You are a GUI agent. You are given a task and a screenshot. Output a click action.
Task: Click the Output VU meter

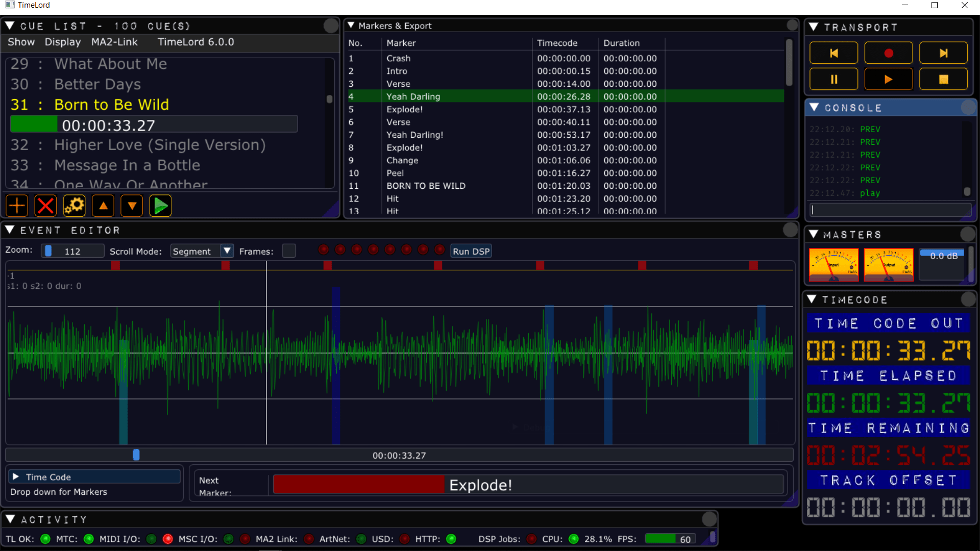pos(889,265)
